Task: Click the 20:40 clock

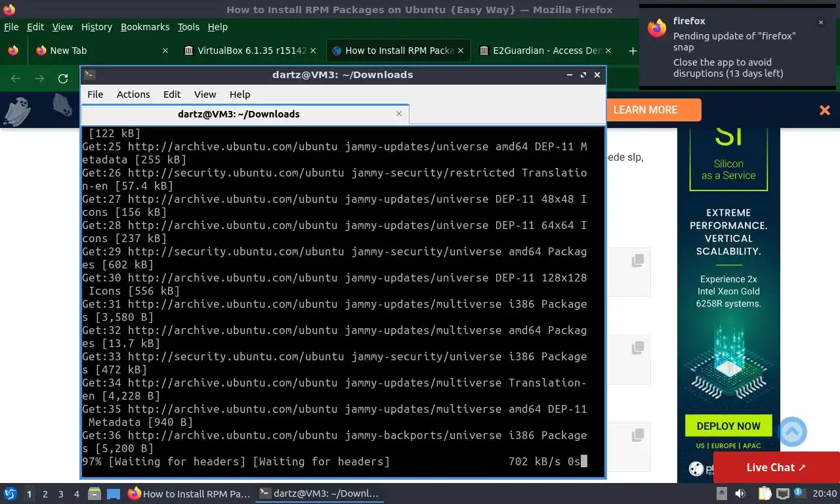Action: 825,493
